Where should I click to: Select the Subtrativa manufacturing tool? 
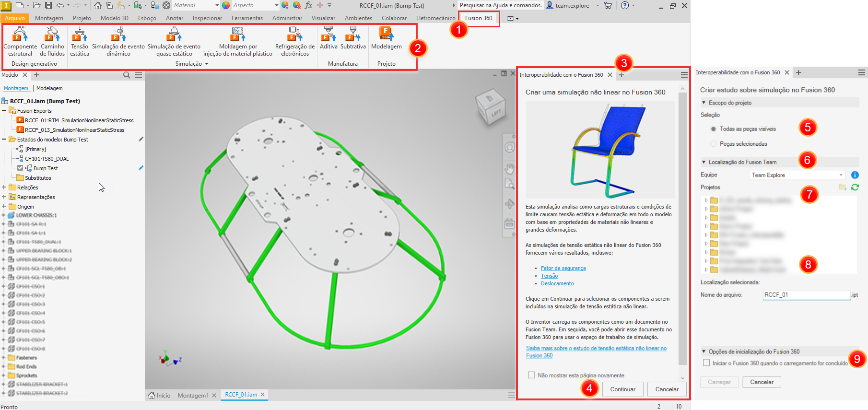click(353, 38)
